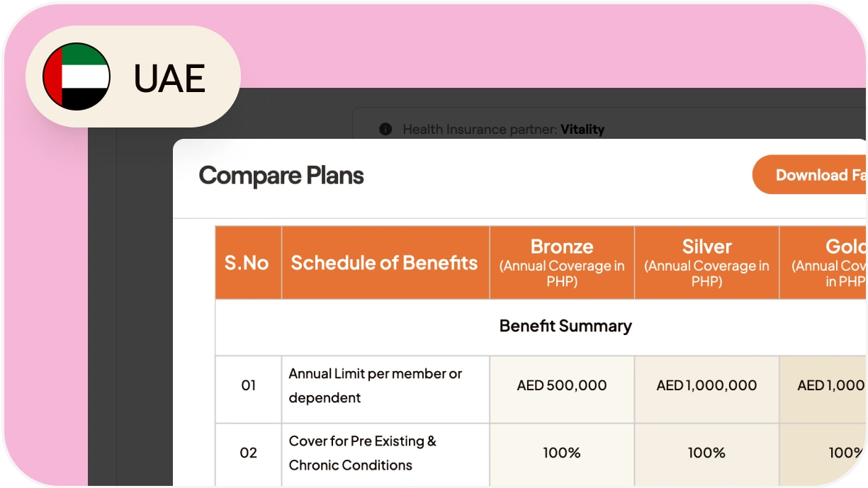Click 100% under Silver for chronic conditions
This screenshot has width=868, height=488.
[706, 453]
